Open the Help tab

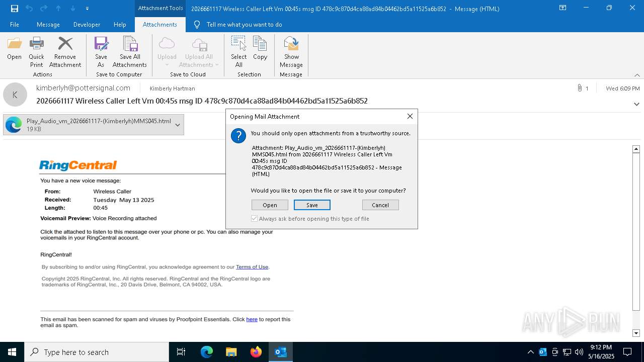(x=120, y=24)
